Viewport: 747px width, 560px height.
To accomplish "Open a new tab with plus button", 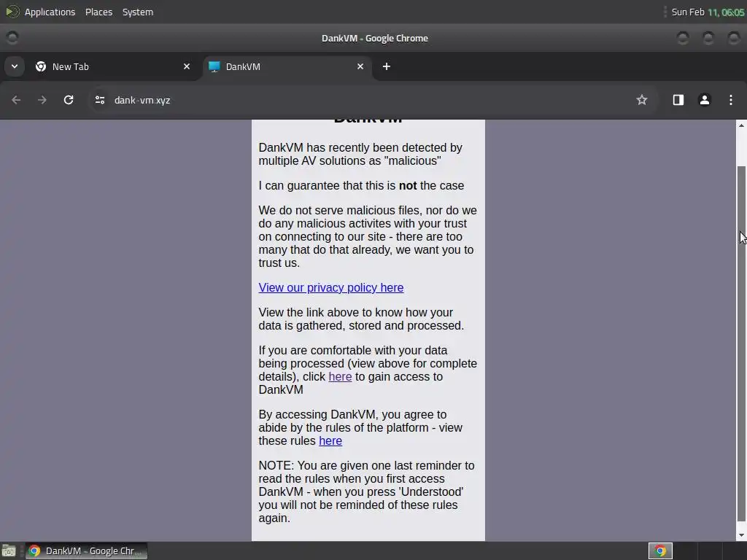I will (387, 66).
